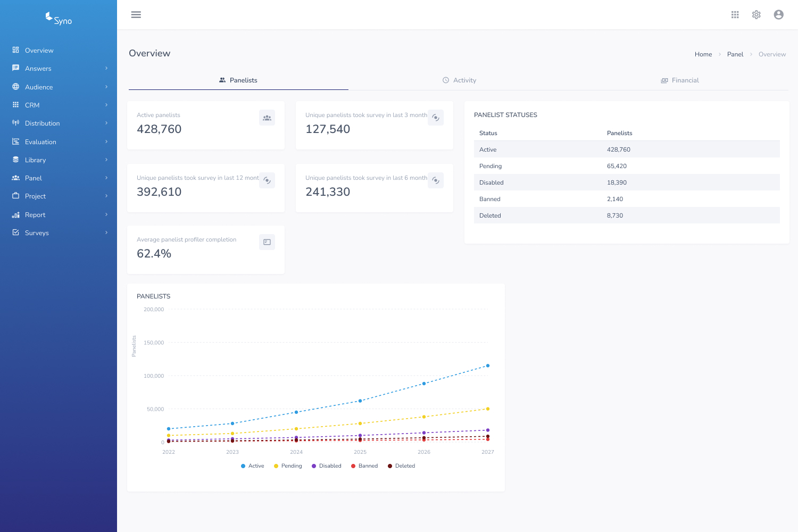The image size is (798, 532).
Task: Switch to the Financial tab
Action: pyautogui.click(x=679, y=80)
